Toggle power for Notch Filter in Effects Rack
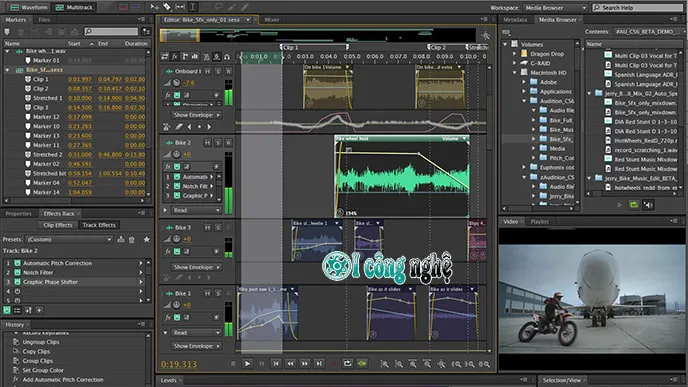This screenshot has height=387, width=688. 18,272
